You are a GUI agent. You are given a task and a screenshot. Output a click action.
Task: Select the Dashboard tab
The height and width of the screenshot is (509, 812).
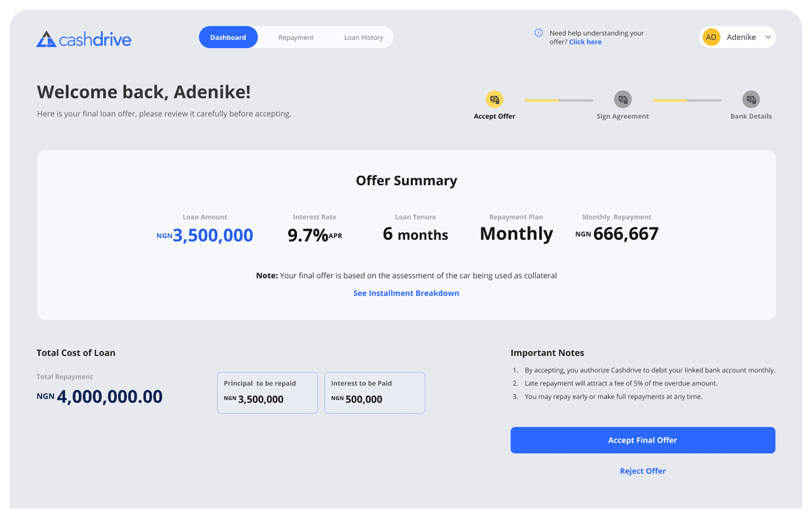tap(228, 37)
